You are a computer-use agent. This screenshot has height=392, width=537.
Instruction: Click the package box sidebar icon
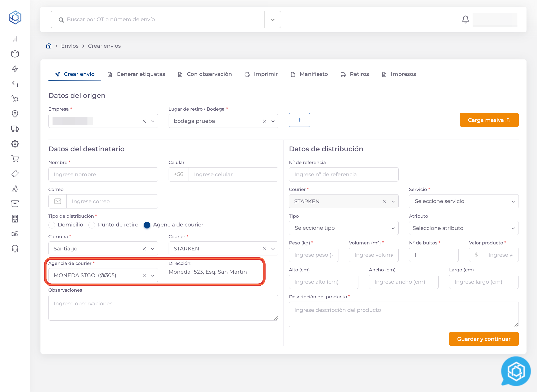click(x=15, y=54)
